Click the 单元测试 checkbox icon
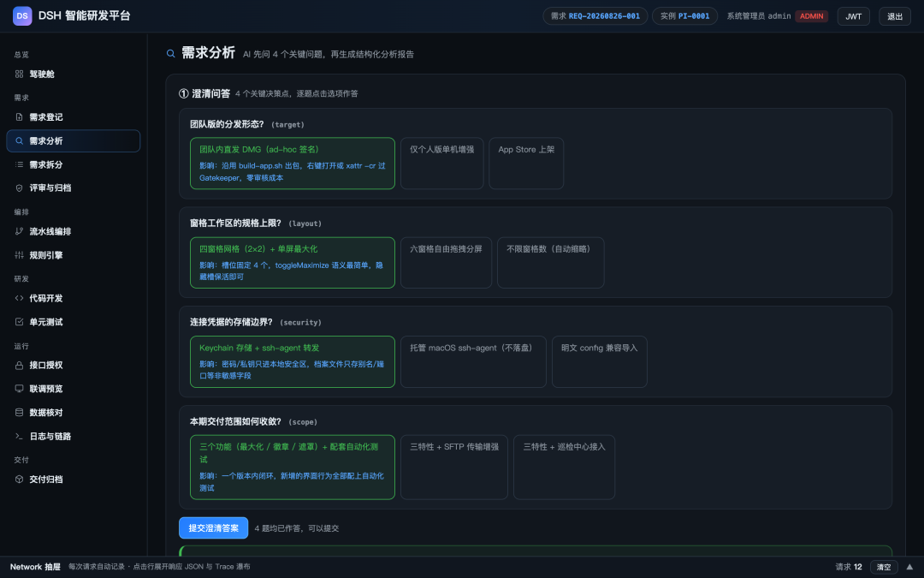Viewport: 924px width, 578px height. [x=19, y=322]
